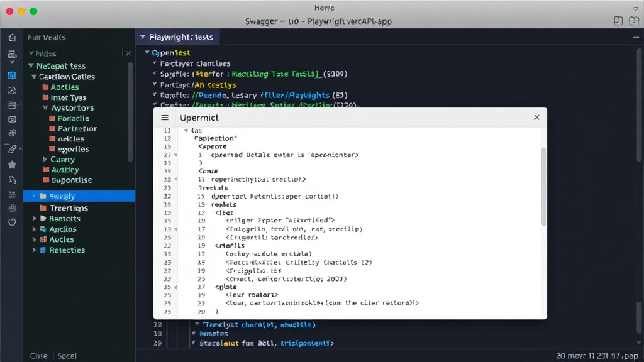Click the Hemotes line below the dialog
This screenshot has height=362, width=644.
click(214, 334)
